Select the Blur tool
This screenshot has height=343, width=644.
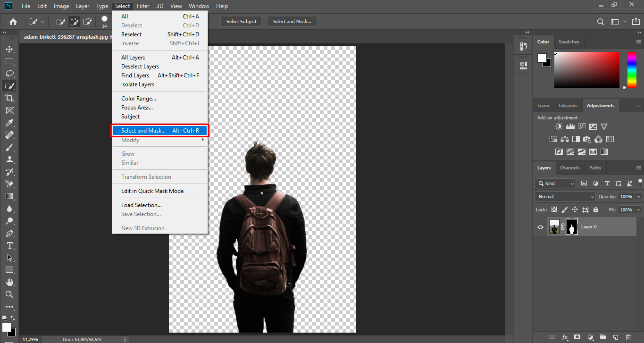(x=9, y=209)
